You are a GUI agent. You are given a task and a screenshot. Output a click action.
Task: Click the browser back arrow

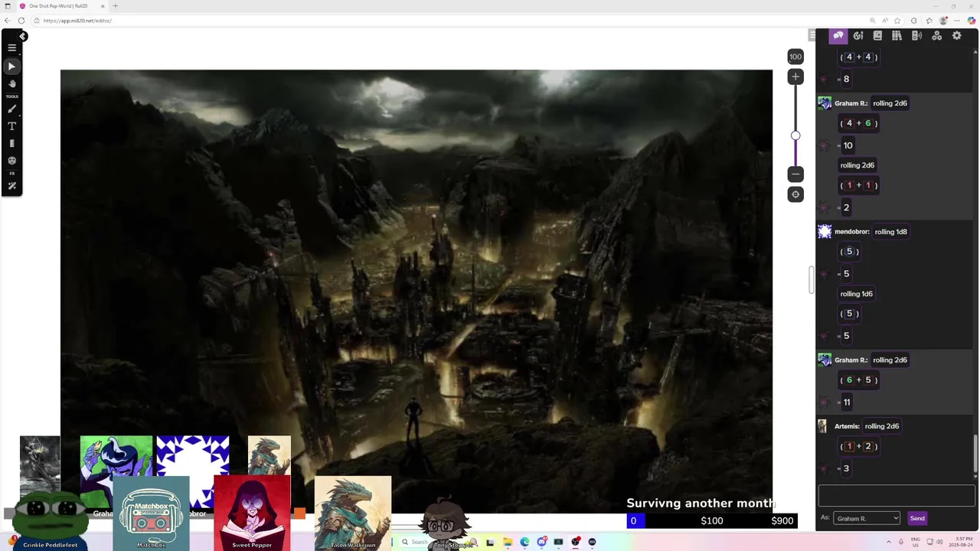(x=7, y=21)
